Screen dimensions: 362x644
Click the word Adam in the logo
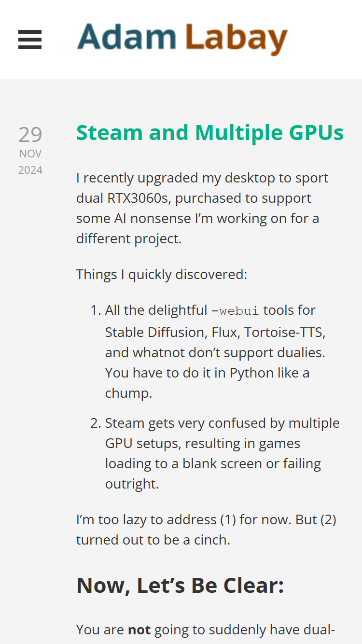126,37
